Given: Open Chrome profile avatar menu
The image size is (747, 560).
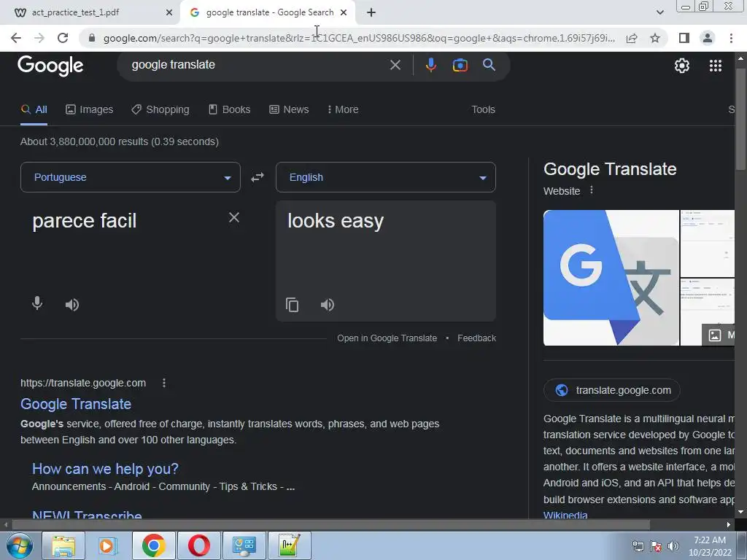Looking at the screenshot, I should click(708, 38).
